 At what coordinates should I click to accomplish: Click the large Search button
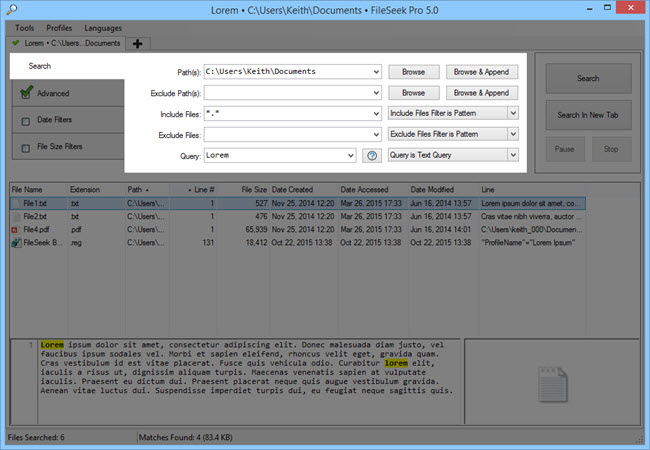click(588, 78)
